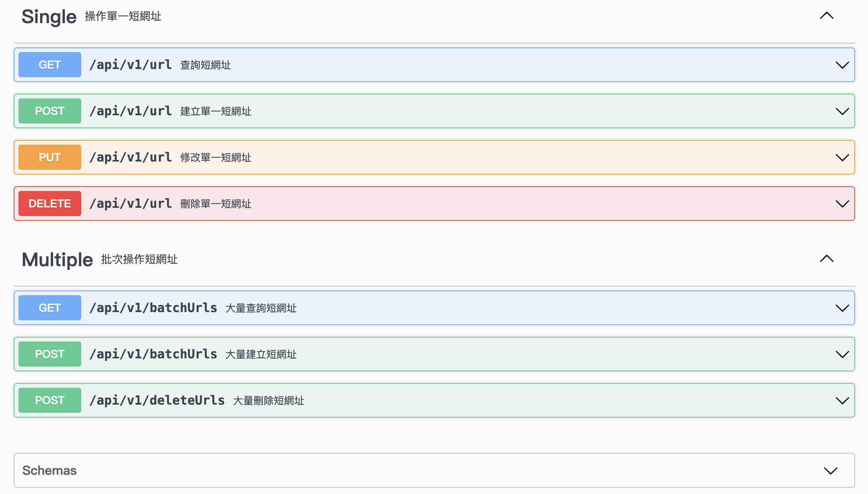The image size is (868, 494).
Task: Click chevron on PUT /api/v1/url row
Action: pos(842,158)
